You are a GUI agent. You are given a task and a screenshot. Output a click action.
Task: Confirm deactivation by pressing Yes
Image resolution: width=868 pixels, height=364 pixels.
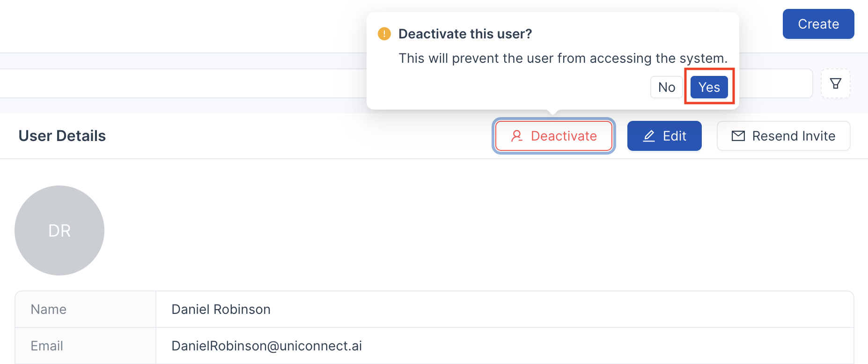(709, 87)
